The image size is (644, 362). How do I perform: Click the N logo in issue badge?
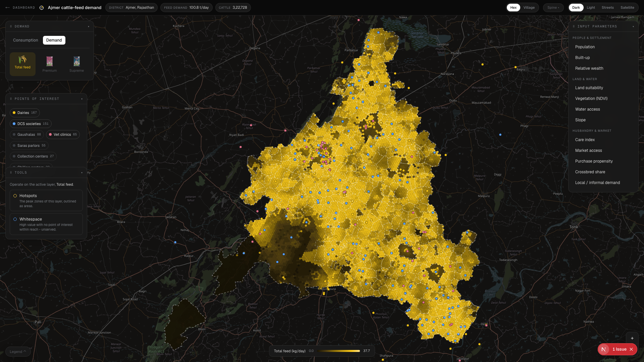604,349
